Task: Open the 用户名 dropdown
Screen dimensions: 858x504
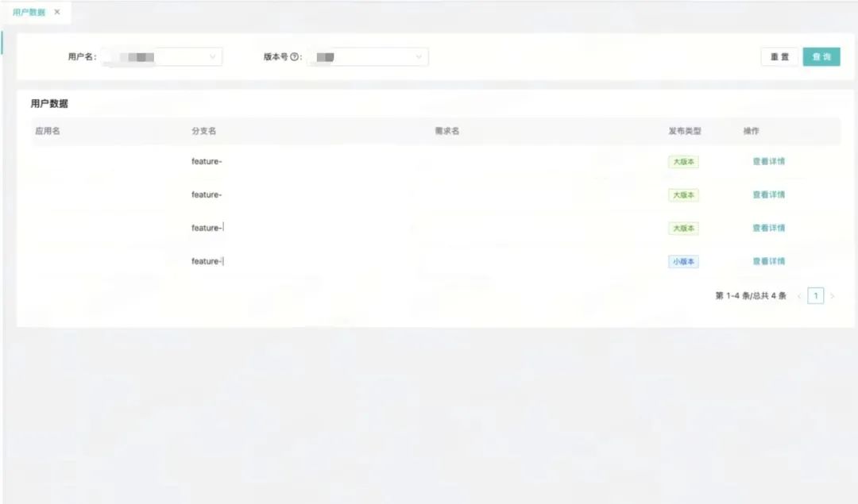Action: (162, 57)
